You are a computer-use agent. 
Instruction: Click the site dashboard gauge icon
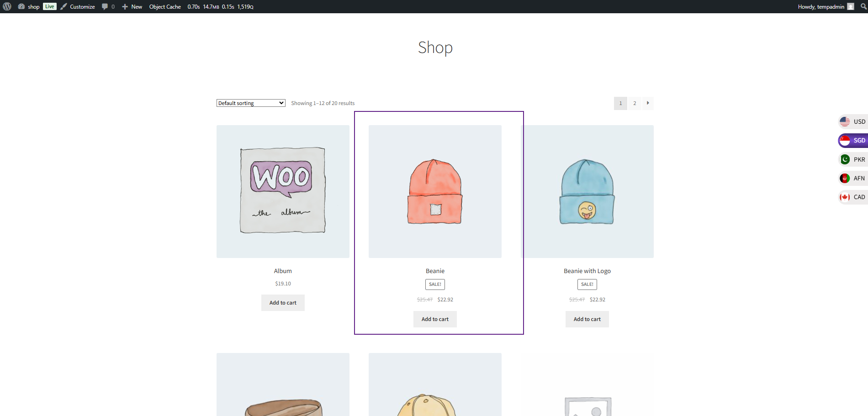tap(21, 6)
